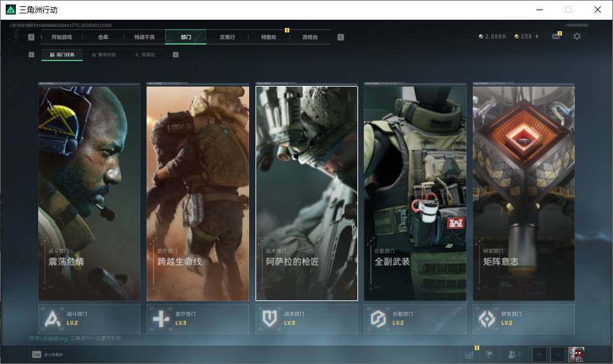Open the 特战干员 tab
The image size is (613, 364).
coord(145,37)
